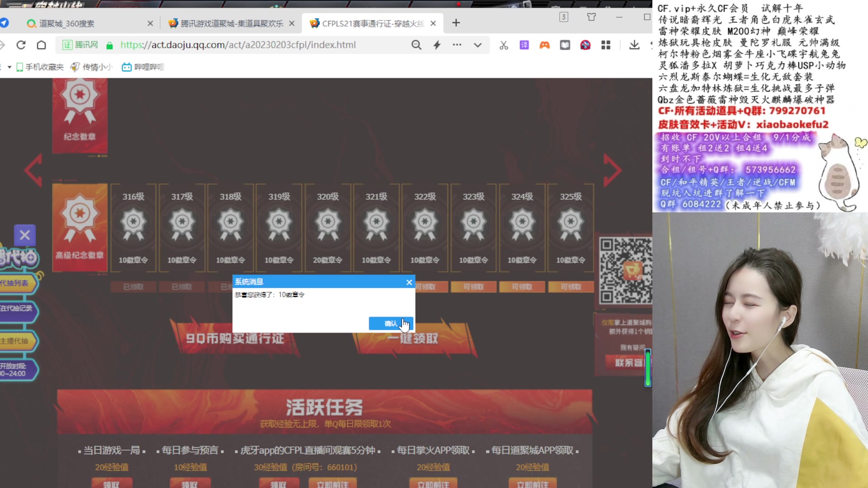Close the left floating sidebar with purple X
The height and width of the screenshot is (488, 868).
(25, 235)
